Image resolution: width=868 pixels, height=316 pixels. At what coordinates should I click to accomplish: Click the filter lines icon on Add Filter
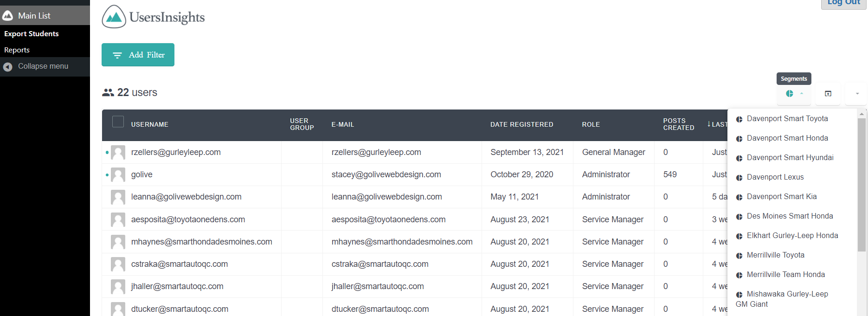click(117, 55)
